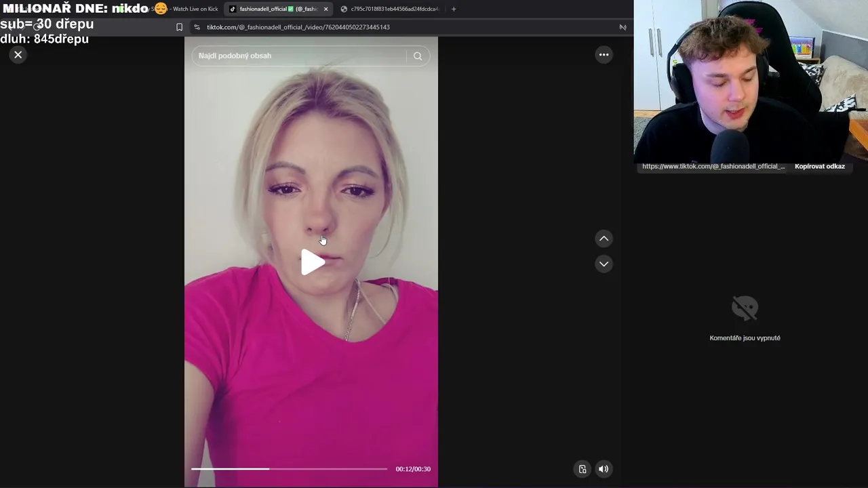Click the search magnifier icon
868x488 pixels.
[x=418, y=56]
